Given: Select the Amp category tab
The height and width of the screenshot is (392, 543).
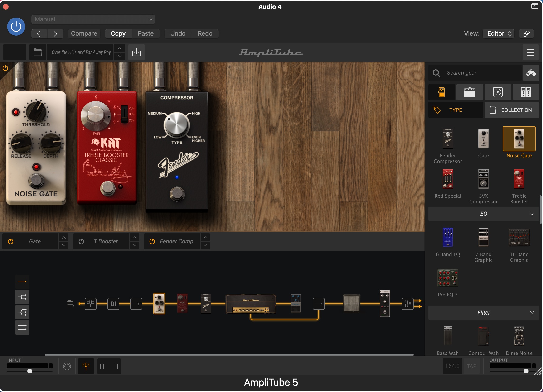Looking at the screenshot, I should click(x=470, y=92).
